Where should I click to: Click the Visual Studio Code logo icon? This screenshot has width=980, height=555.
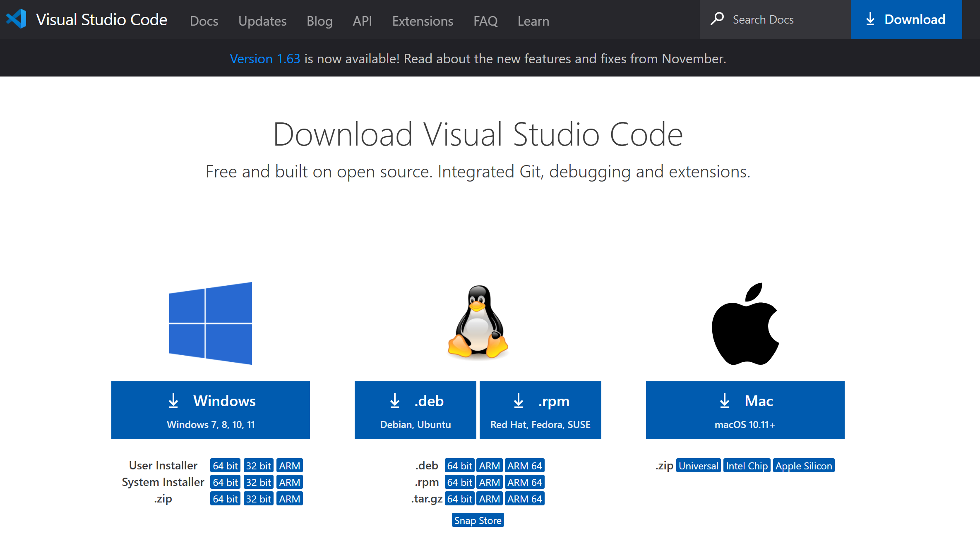16,19
